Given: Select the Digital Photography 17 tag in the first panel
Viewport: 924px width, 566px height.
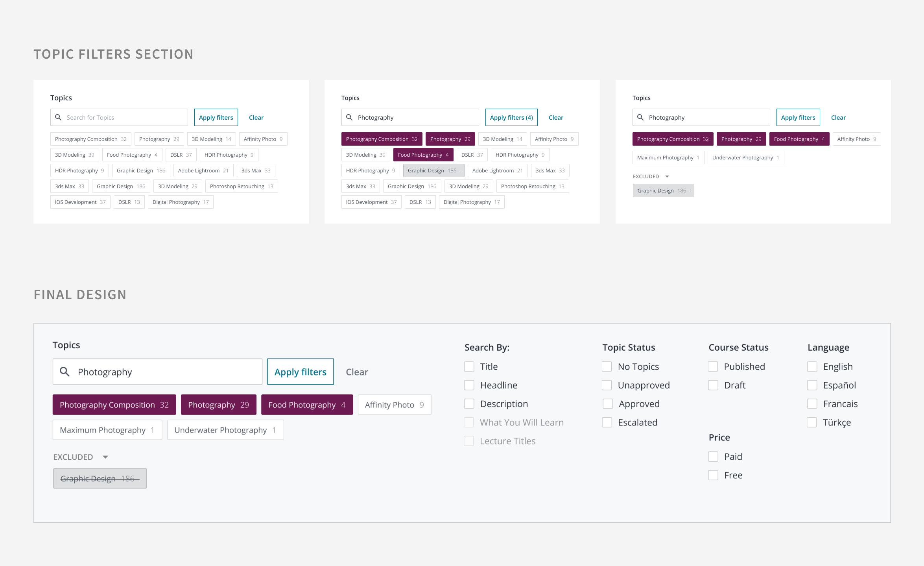Looking at the screenshot, I should click(x=181, y=202).
